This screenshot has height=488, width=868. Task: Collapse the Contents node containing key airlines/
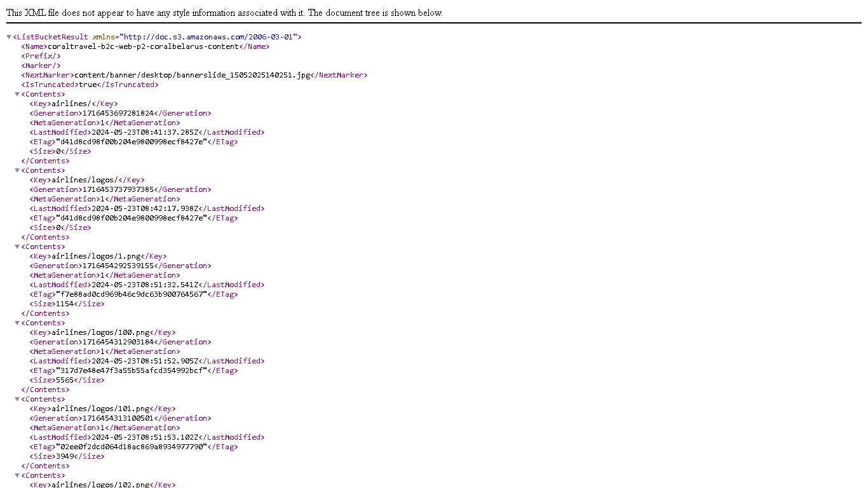tap(18, 94)
